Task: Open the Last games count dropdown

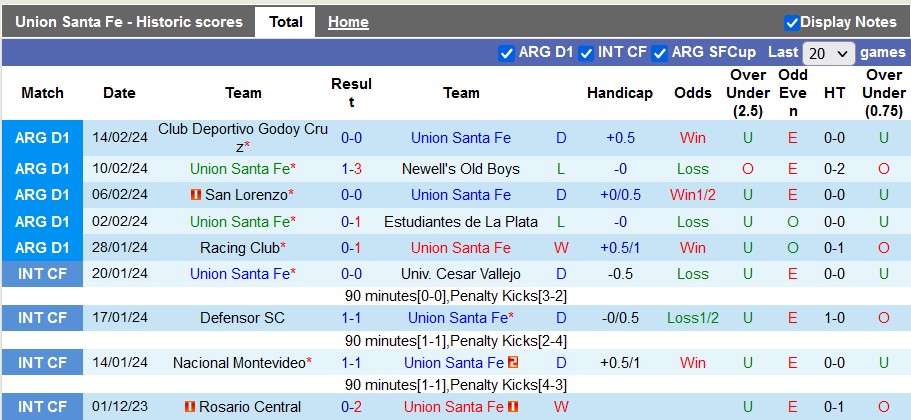Action: point(829,53)
